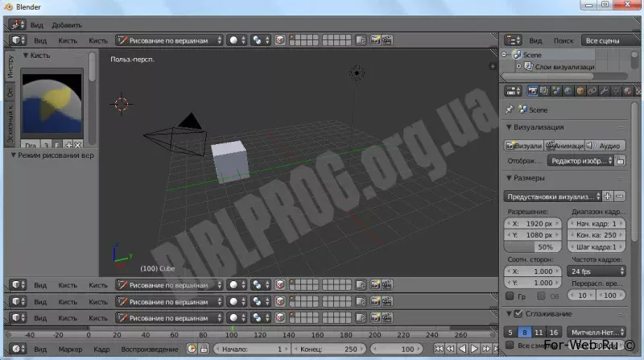Open pivot point dropdown above viewport
Image resolution: width=644 pixels, height=360 pixels.
261,40
